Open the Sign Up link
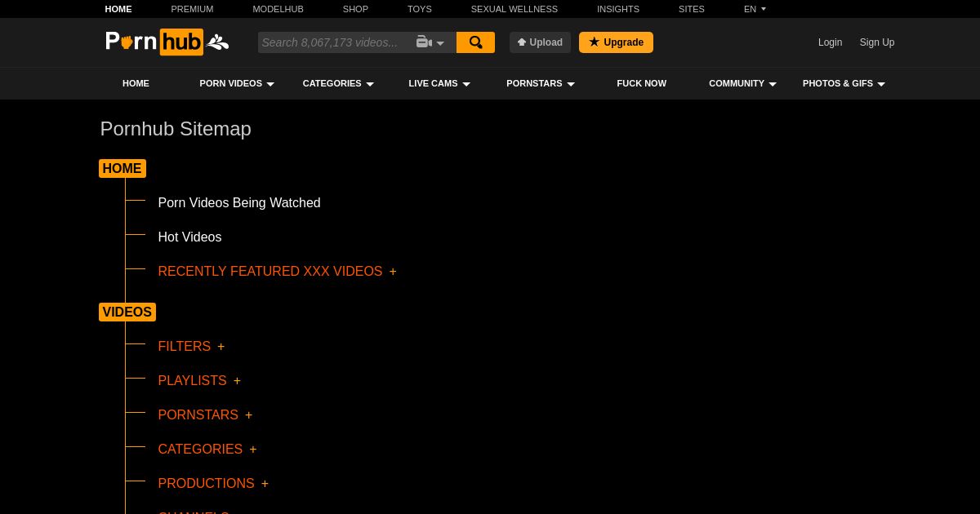 point(877,42)
